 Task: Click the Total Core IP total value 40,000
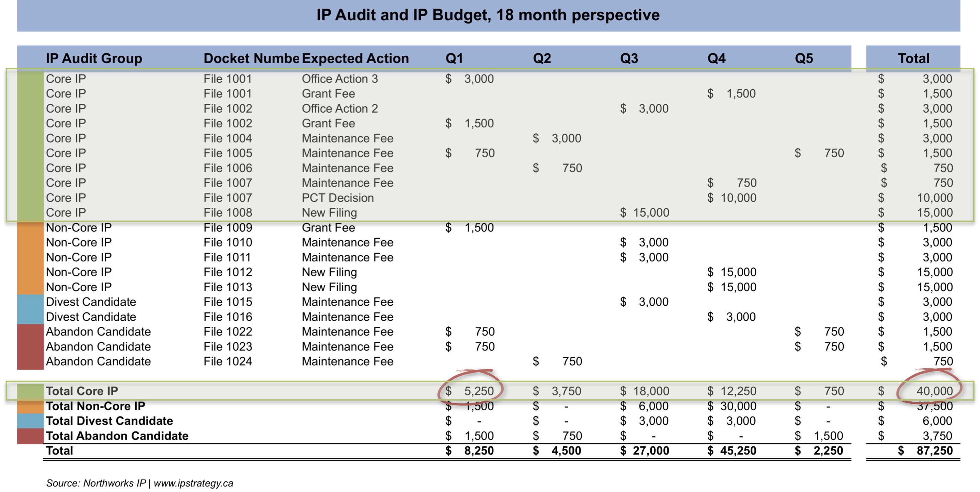click(x=934, y=391)
